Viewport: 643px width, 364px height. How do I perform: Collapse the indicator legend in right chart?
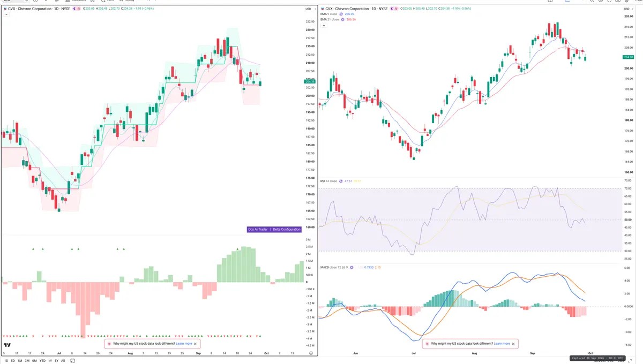coord(324,25)
